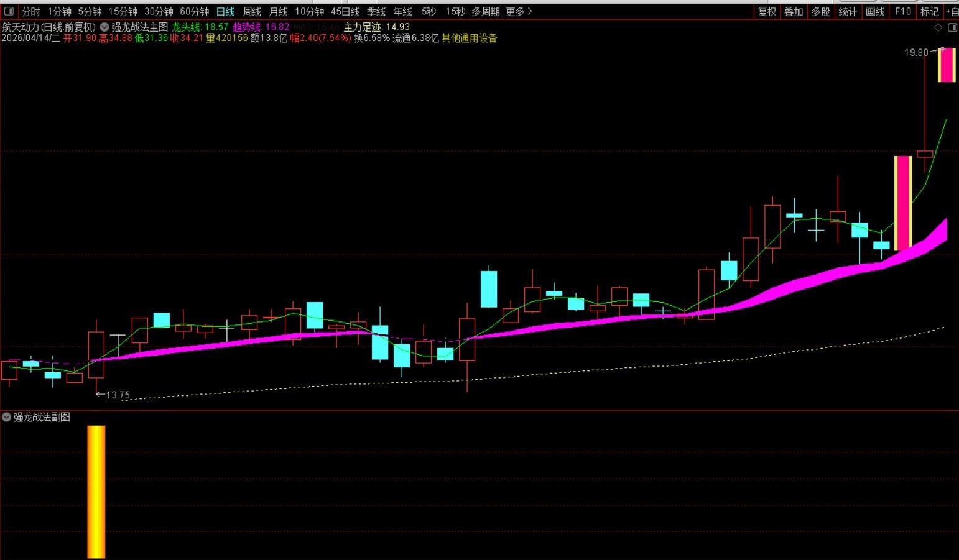Select the 60分钟 period

point(195,11)
